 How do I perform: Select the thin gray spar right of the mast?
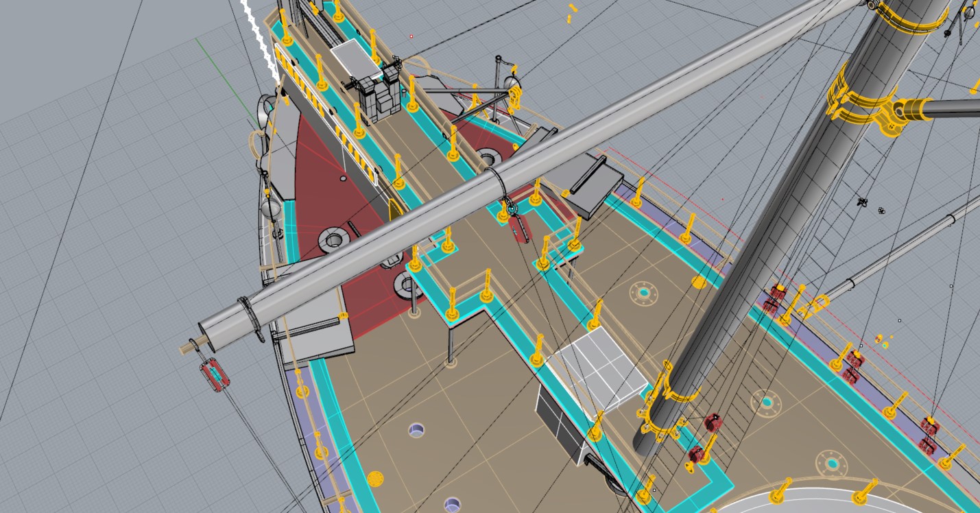[905, 247]
